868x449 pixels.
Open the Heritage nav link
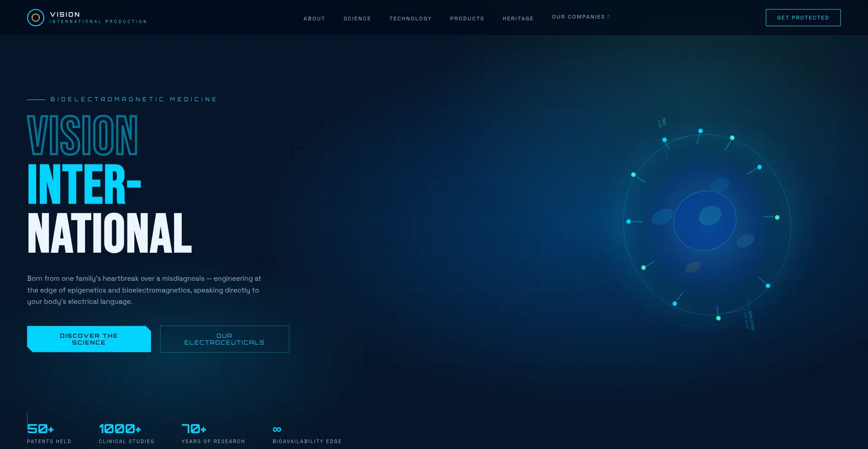(x=518, y=19)
